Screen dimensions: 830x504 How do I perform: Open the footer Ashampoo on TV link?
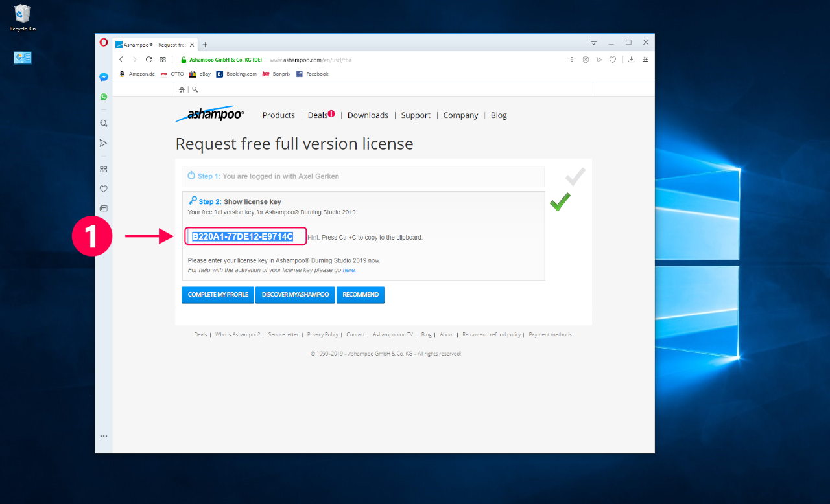pos(392,334)
